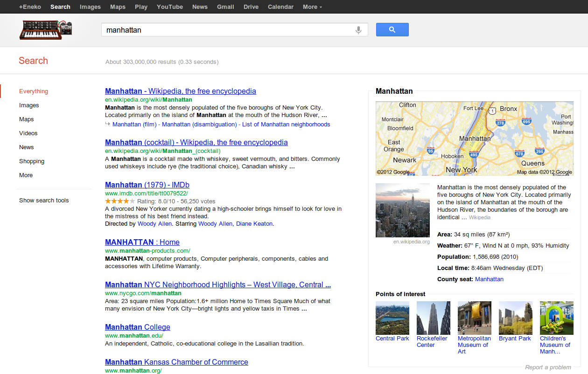Open the Metropolitan Museum of Art text link

tap(475, 345)
